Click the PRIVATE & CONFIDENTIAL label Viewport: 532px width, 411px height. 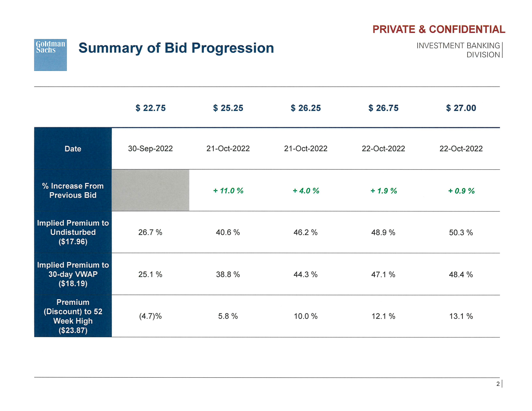tap(439, 29)
